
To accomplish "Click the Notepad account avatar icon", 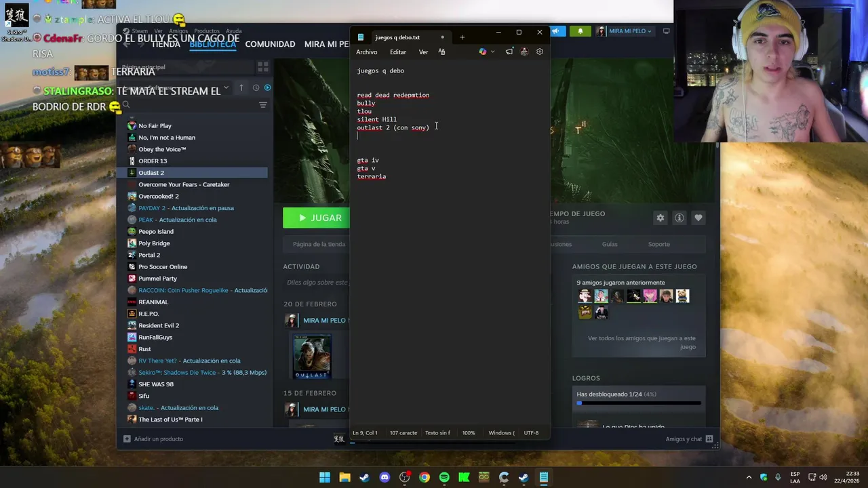I will click(524, 52).
